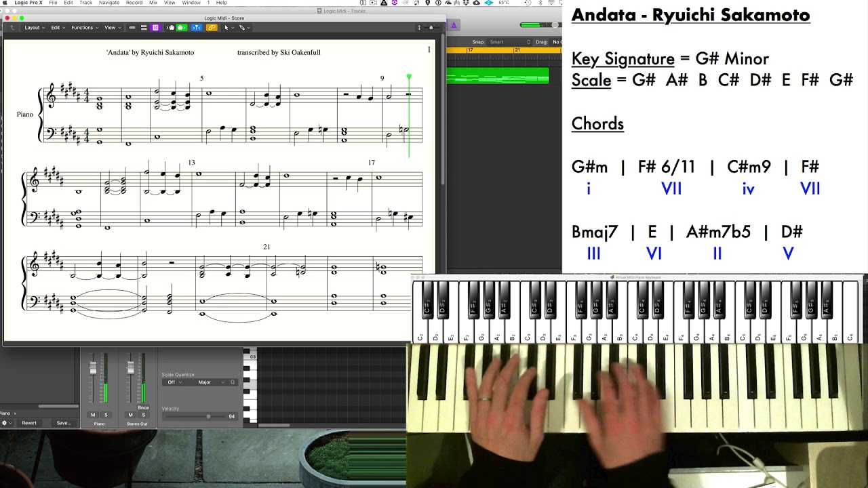The height and width of the screenshot is (488, 868).
Task: Adjust the Score editor zoom slider
Action: pyautogui.click(x=431, y=28)
